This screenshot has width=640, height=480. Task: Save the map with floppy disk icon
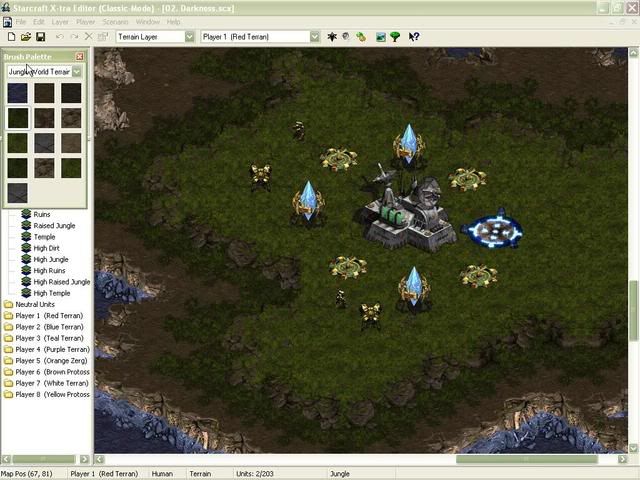point(40,37)
